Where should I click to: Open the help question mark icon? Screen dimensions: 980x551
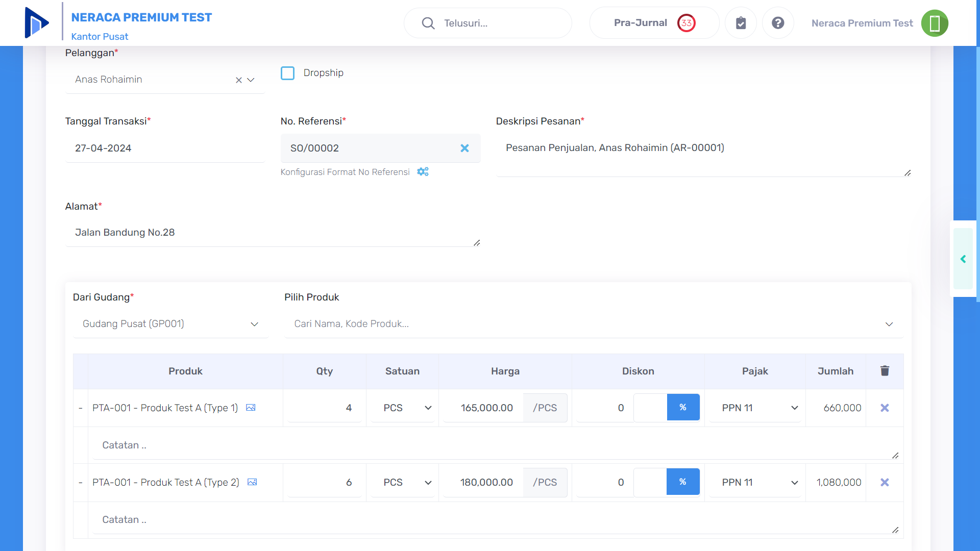[x=778, y=23]
